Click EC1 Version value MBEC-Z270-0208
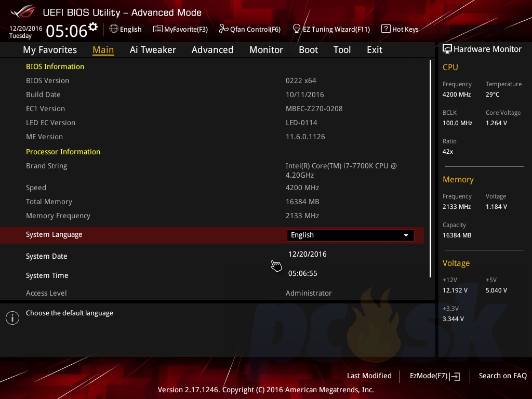The height and width of the screenshot is (399, 532). (x=314, y=109)
